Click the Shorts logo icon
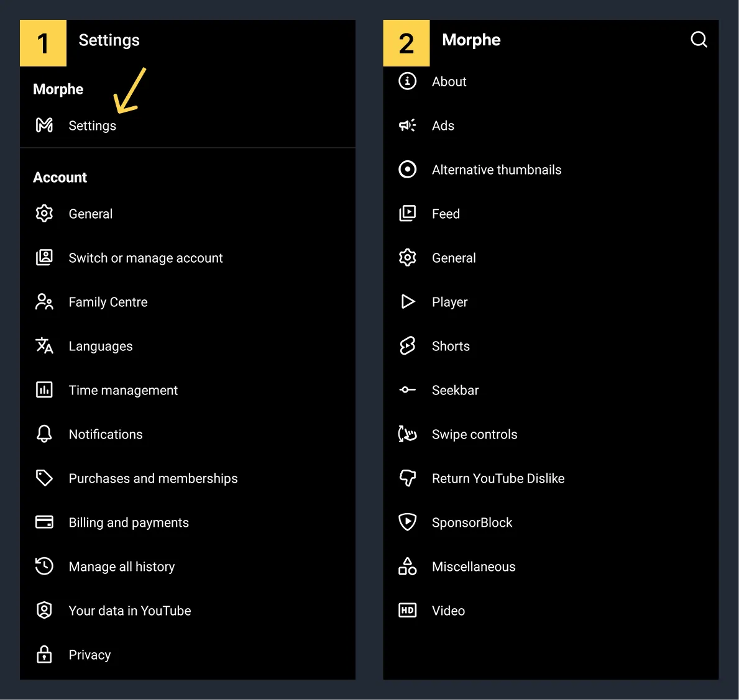This screenshot has width=739, height=700. tap(408, 346)
